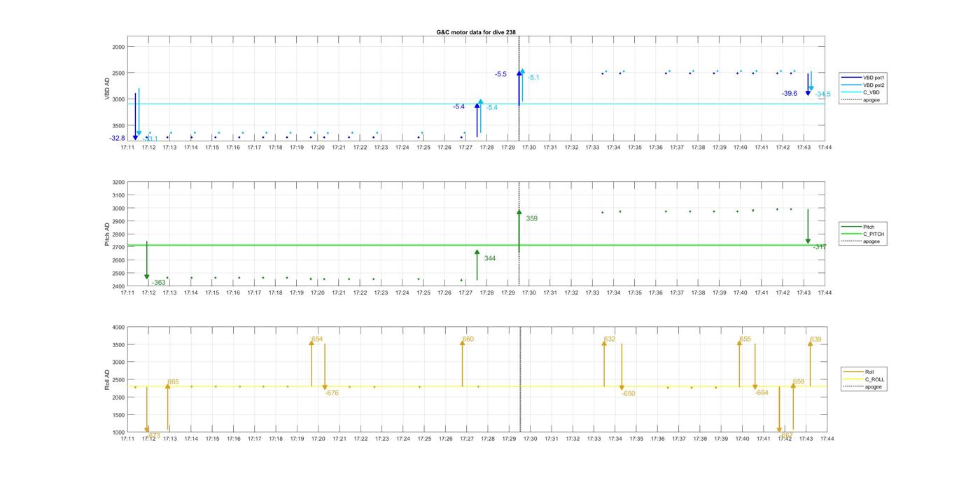The image size is (980, 485).
Task: Click the '17:29' tick under VBD plot
Action: [508, 148]
